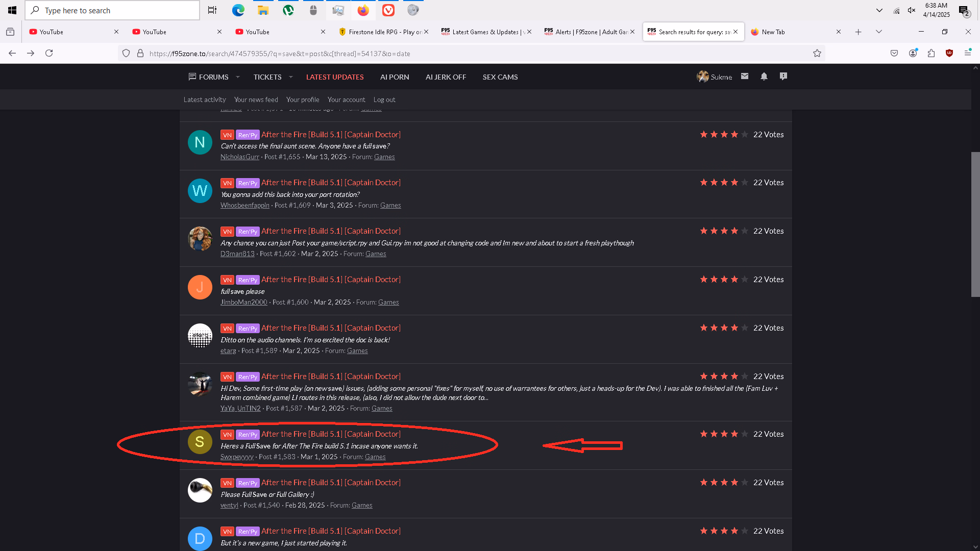Expand the FORUMS dropdown arrow

click(238, 77)
